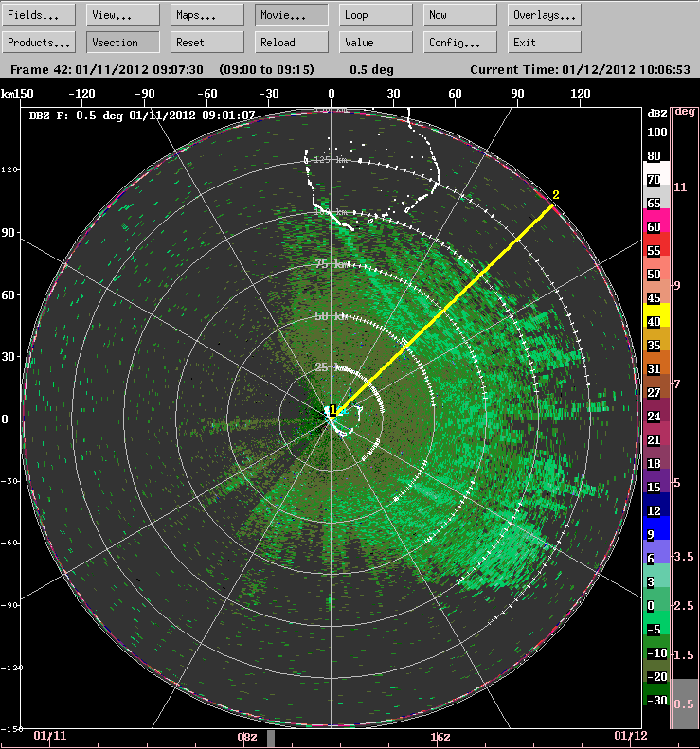
Task: Click the DBZ F: 0.5 deg field label
Action: pyautogui.click(x=142, y=116)
